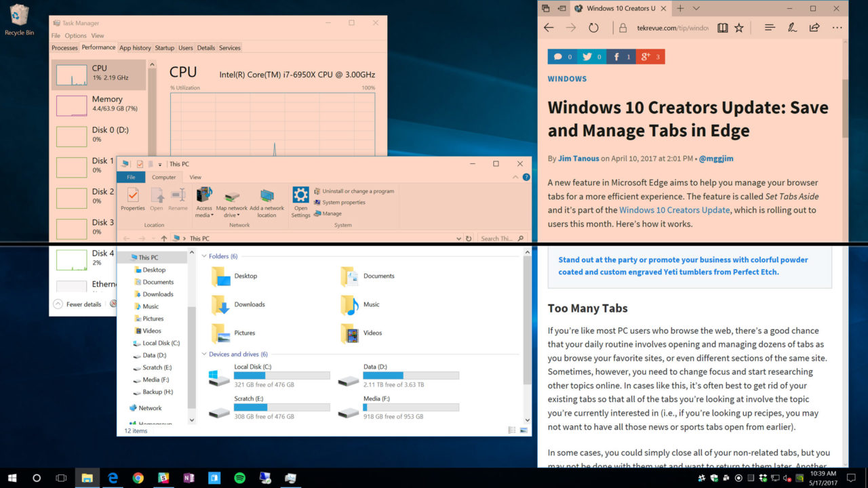Click the Google+ share button

(650, 57)
